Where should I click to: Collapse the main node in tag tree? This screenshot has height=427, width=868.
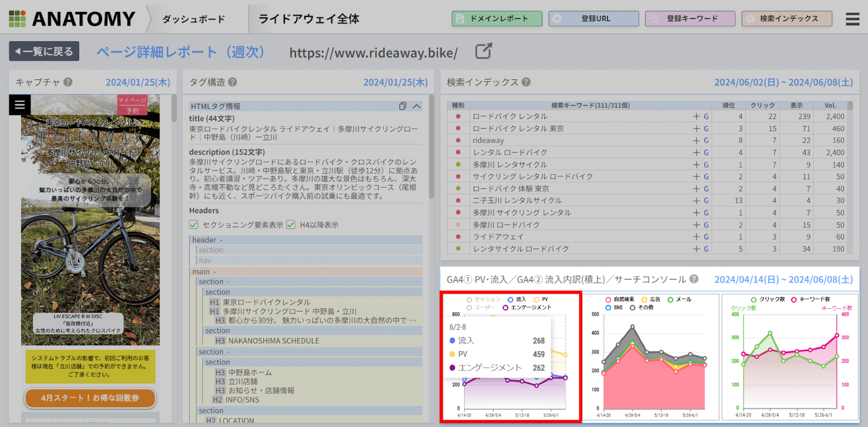tap(215, 272)
